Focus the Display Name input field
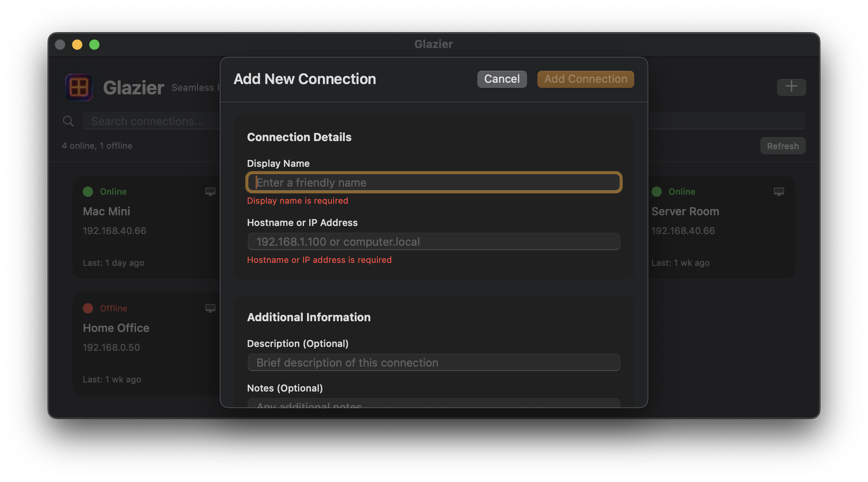Image resolution: width=868 pixels, height=482 pixels. click(434, 182)
